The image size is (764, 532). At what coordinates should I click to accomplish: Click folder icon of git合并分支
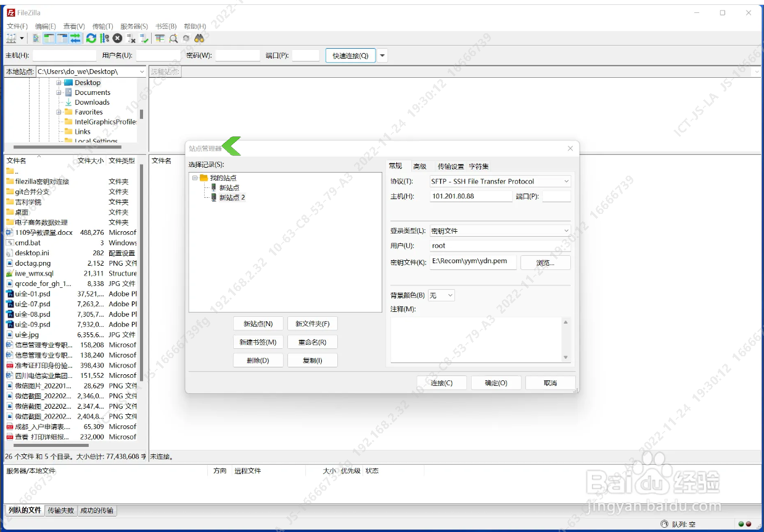[9, 192]
